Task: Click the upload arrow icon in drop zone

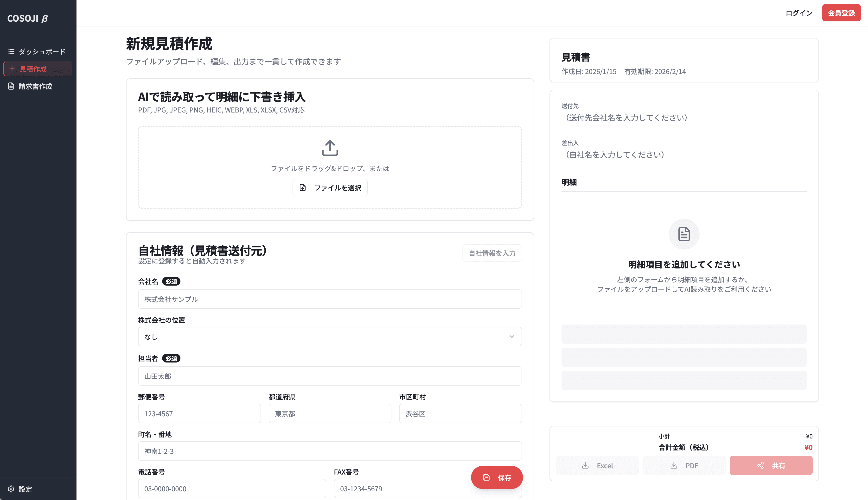Action: tap(330, 148)
